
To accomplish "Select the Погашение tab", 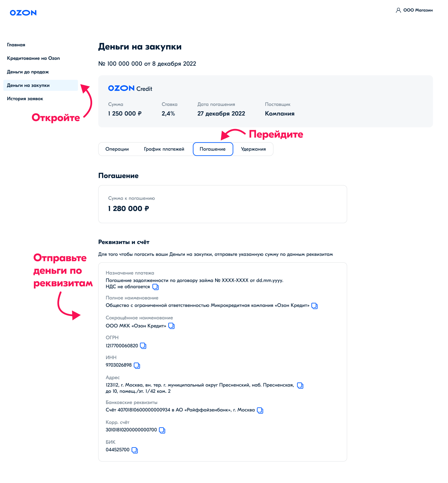I will point(213,149).
